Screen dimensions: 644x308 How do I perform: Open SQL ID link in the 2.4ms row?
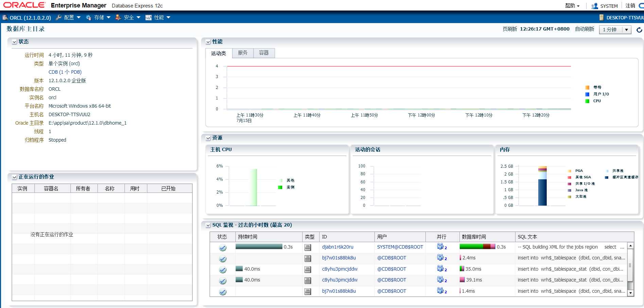(x=339, y=258)
